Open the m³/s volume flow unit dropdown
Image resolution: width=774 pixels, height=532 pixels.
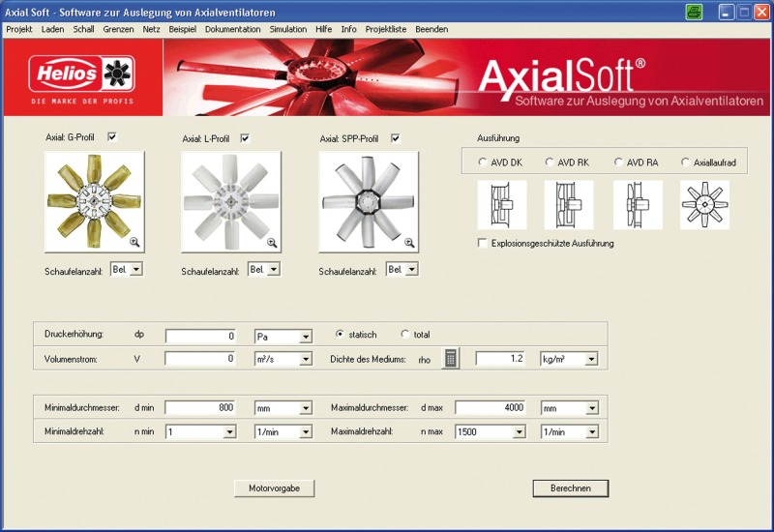pos(306,359)
